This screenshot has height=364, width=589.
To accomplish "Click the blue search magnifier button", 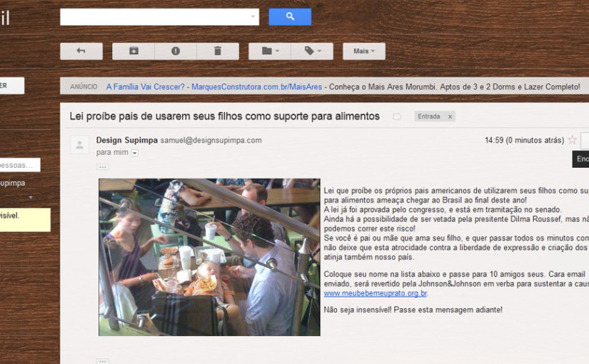I will [290, 17].
